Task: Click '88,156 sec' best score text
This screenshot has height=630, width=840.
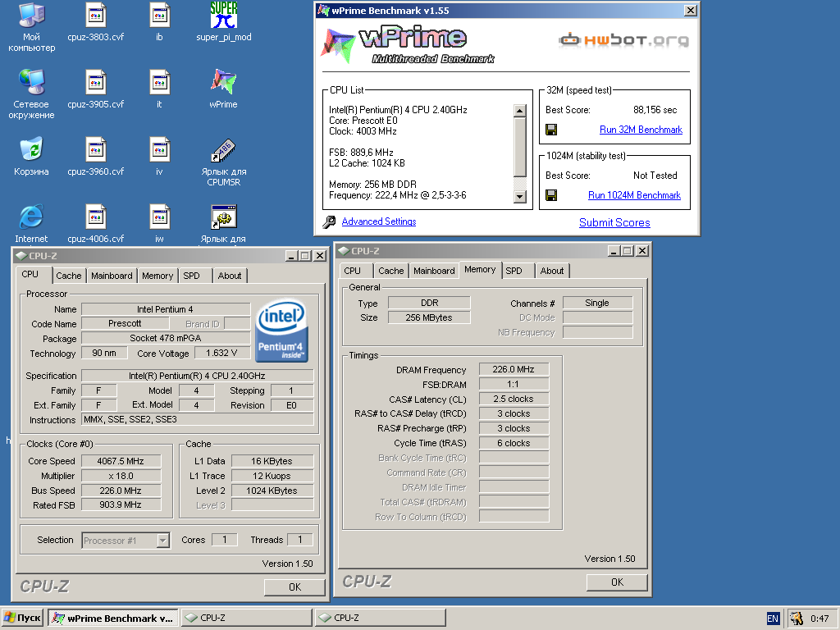Action: click(655, 110)
